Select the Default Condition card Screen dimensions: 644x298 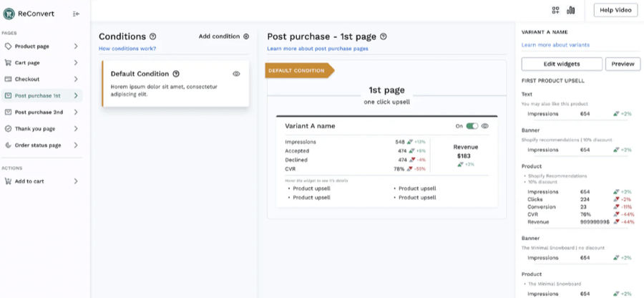click(x=175, y=84)
